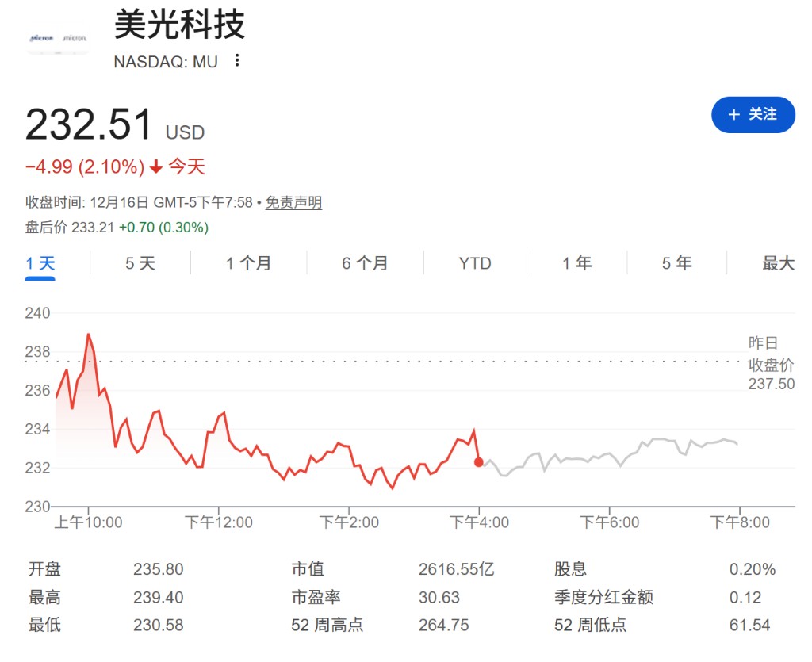
Task: Click the chart peak near 上午10:00
Action: 88,335
